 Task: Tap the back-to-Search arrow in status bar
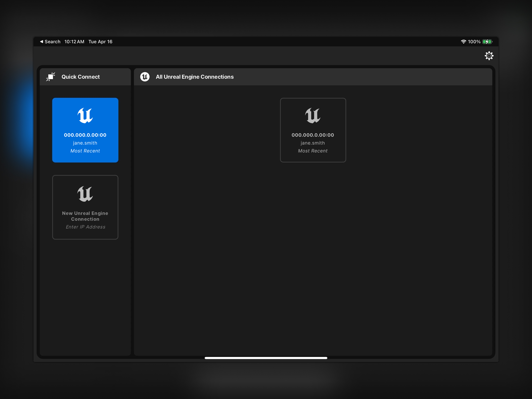(x=41, y=42)
